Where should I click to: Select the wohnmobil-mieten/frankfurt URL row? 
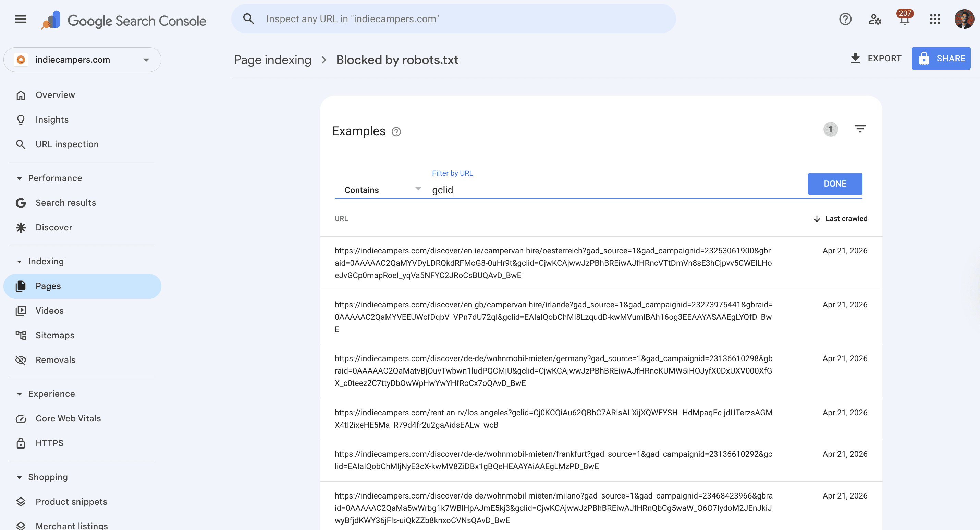tap(601, 460)
